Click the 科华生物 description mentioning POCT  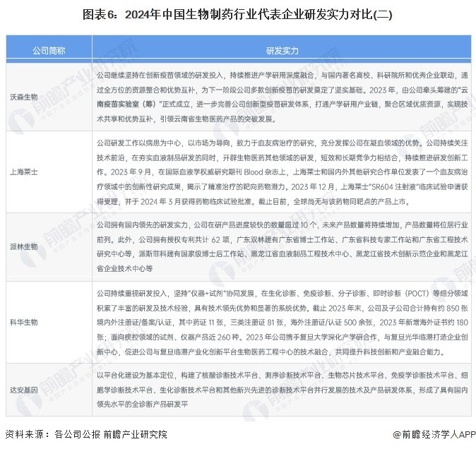pyautogui.click(x=282, y=323)
